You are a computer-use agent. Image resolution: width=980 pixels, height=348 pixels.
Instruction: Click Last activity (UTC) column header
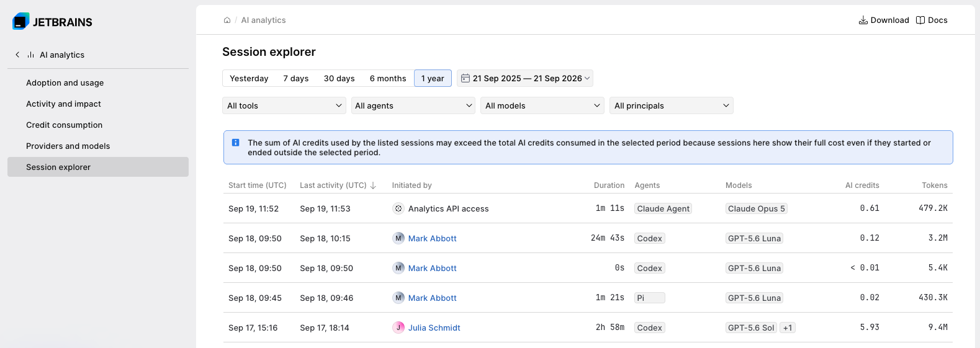coord(333,185)
